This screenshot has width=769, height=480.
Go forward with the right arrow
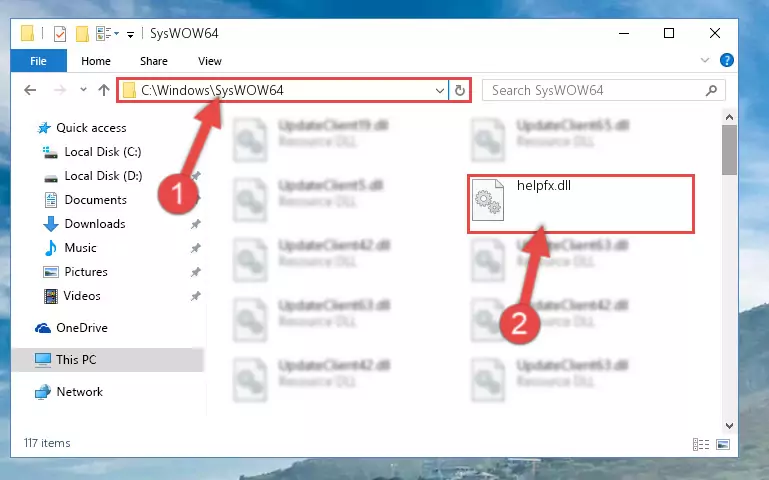click(x=60, y=90)
